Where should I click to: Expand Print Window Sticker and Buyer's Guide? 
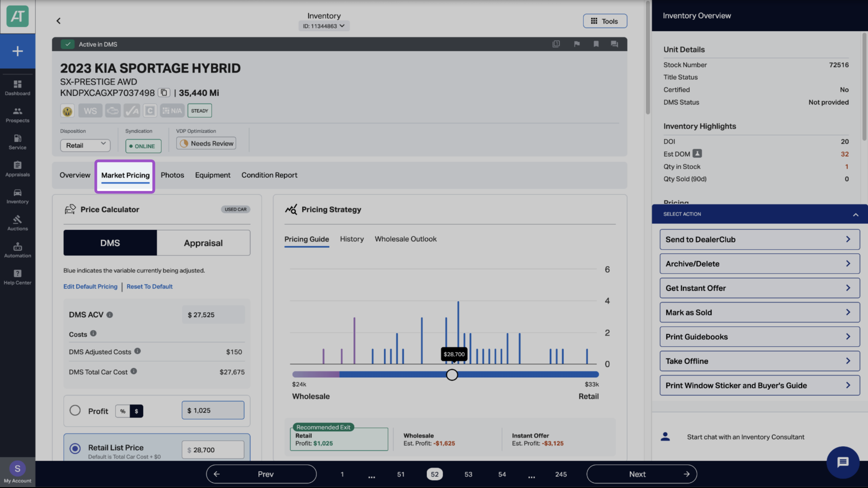[x=759, y=385]
